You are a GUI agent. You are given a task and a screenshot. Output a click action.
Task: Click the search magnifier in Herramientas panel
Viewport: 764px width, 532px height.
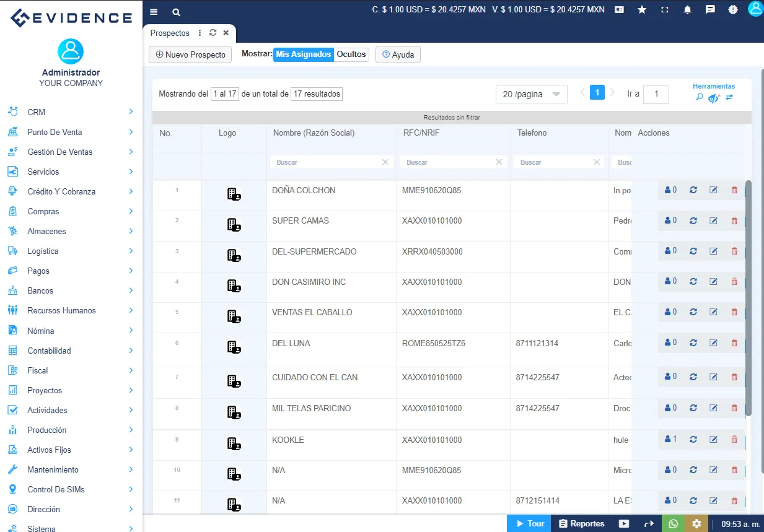point(699,98)
